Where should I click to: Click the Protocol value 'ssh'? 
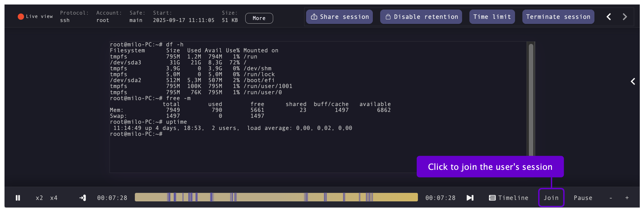(65, 20)
